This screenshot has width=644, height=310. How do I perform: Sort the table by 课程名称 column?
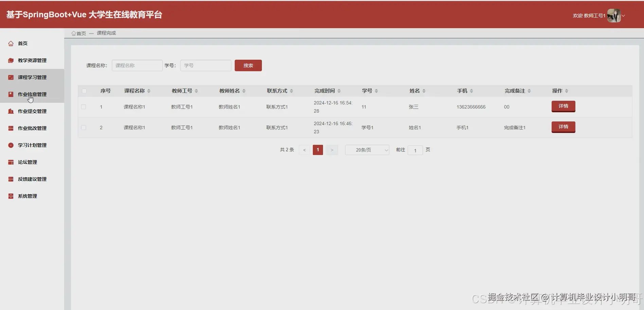[x=149, y=91]
